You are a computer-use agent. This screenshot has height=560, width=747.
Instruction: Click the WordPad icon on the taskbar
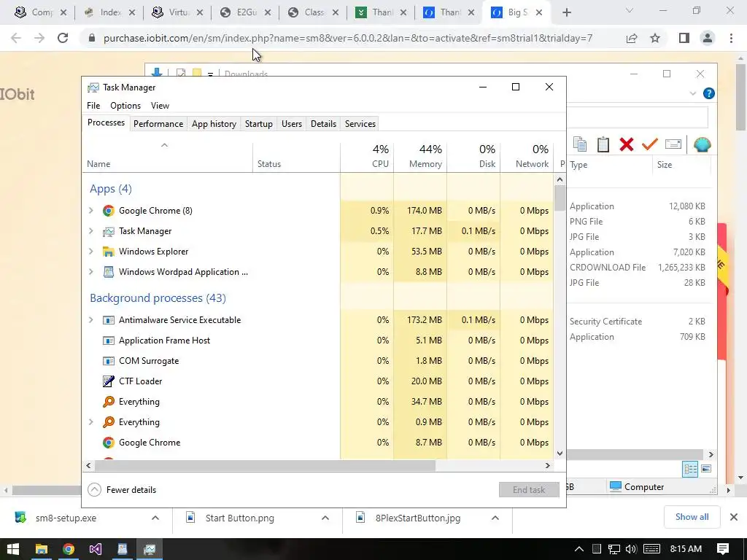[x=123, y=549]
